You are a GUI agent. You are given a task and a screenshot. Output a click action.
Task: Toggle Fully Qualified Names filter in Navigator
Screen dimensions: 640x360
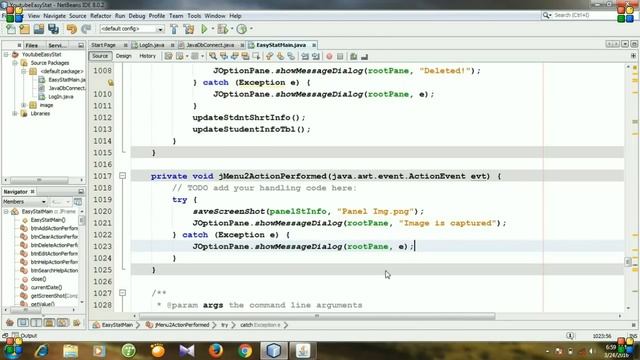point(76,323)
